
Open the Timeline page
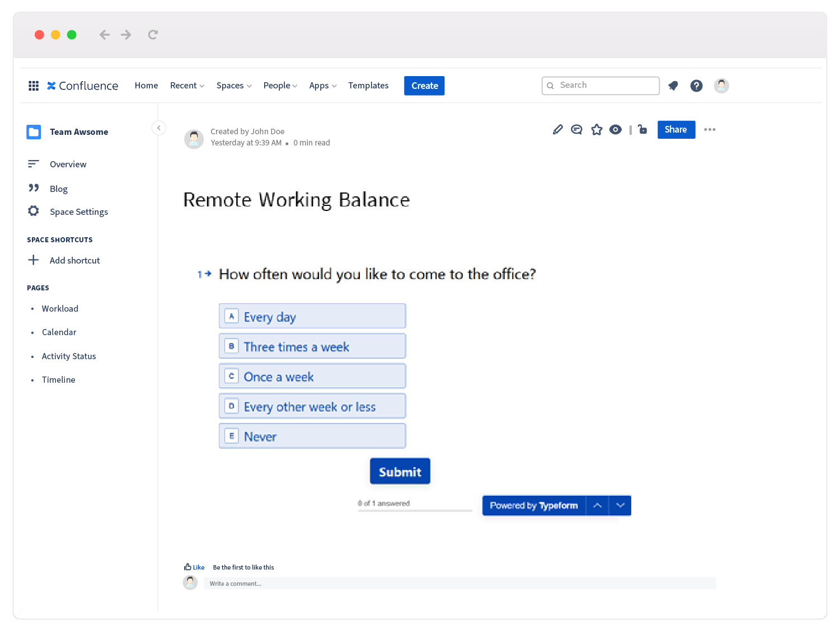(58, 380)
